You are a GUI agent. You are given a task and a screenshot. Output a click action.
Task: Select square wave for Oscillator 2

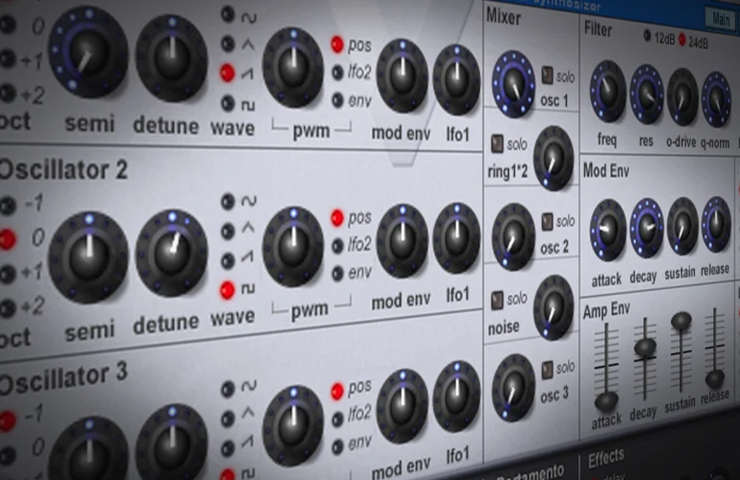(227, 290)
